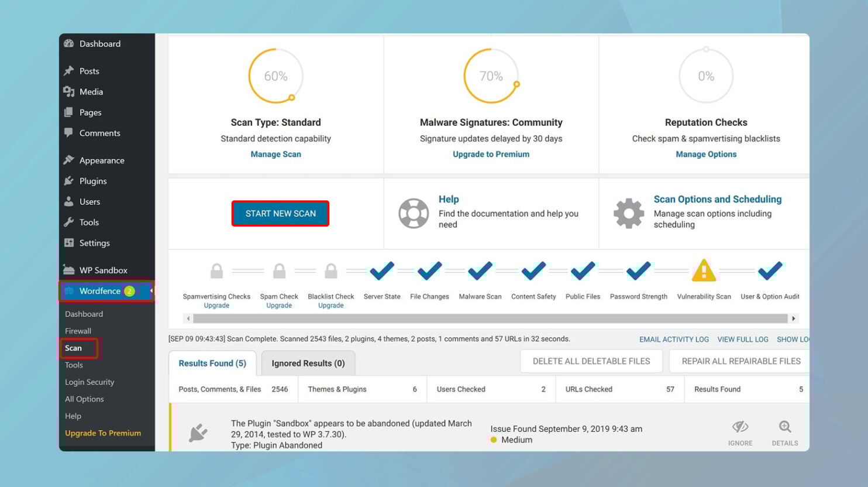
Task: Open Firewall in Wordfence submenu
Action: coord(78,331)
